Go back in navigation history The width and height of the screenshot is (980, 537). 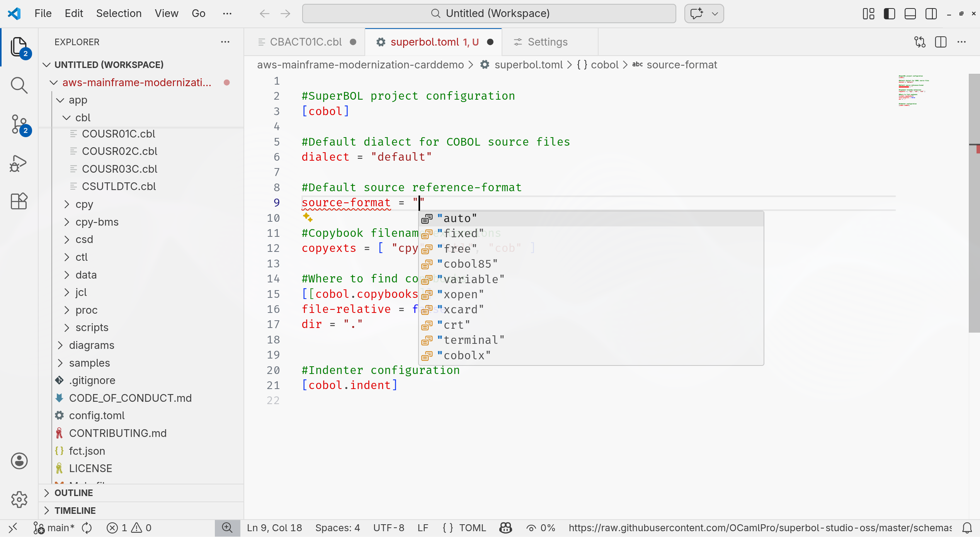264,14
